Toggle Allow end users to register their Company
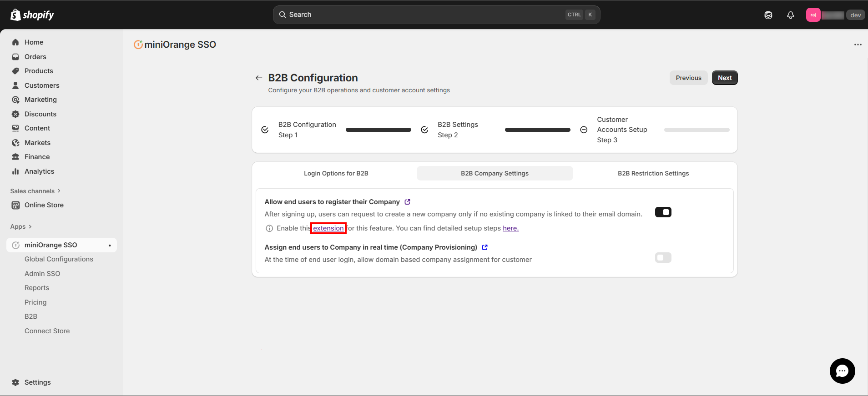 (663, 212)
